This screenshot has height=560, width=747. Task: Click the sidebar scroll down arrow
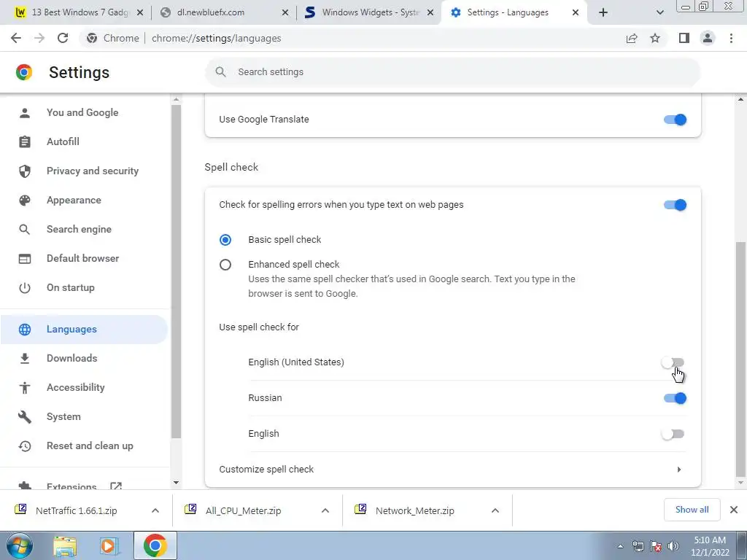pyautogui.click(x=176, y=483)
